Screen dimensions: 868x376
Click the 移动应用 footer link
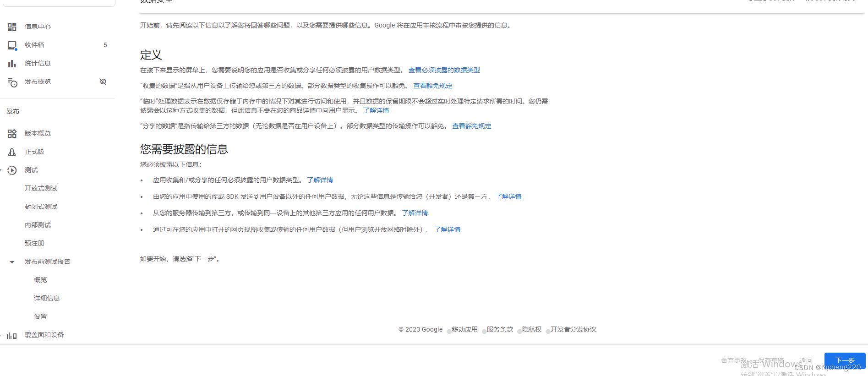coord(464,329)
